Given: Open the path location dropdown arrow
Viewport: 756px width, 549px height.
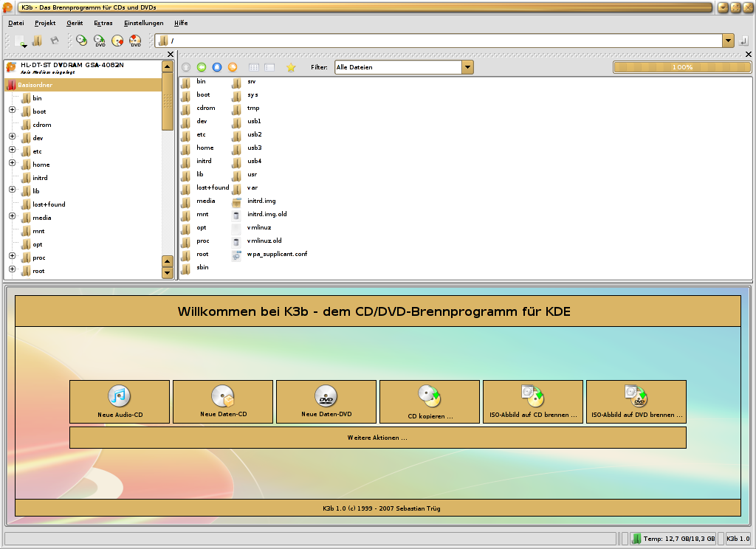Looking at the screenshot, I should (728, 41).
